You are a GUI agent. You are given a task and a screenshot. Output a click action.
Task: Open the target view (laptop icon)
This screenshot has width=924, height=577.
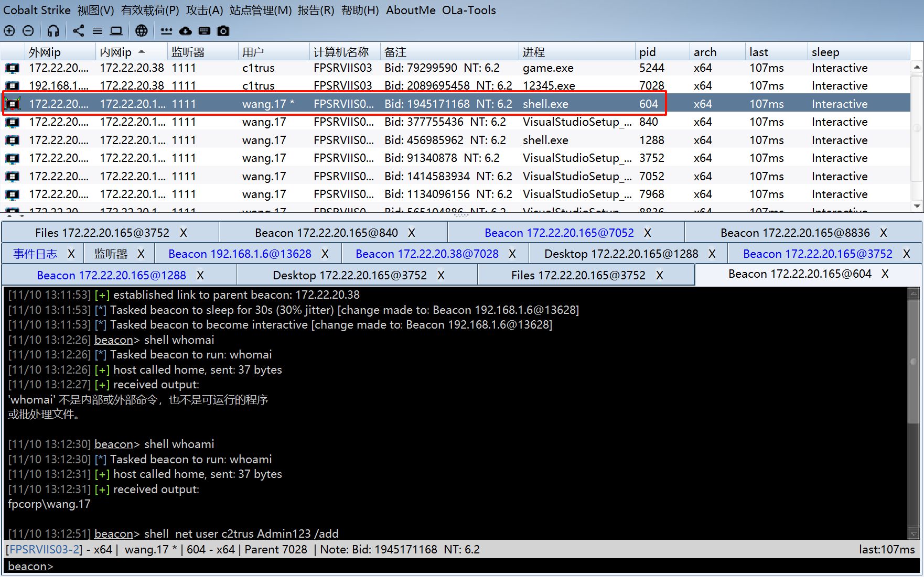[116, 31]
